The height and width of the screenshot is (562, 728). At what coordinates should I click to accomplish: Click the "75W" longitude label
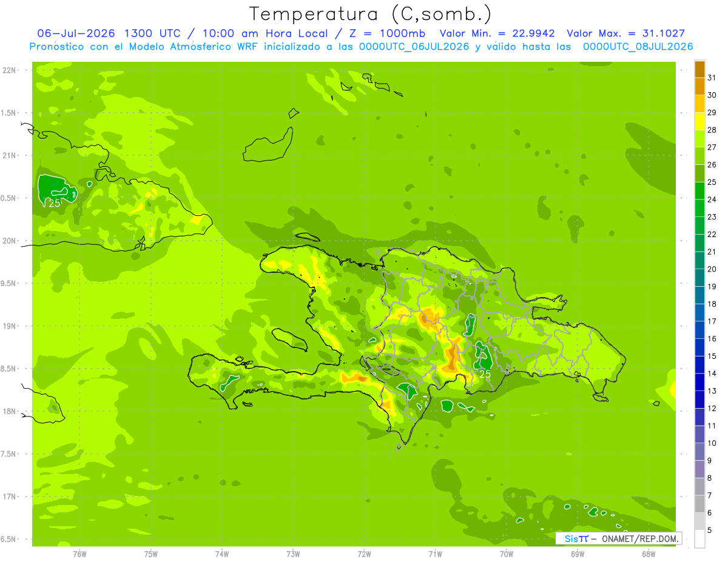151,554
